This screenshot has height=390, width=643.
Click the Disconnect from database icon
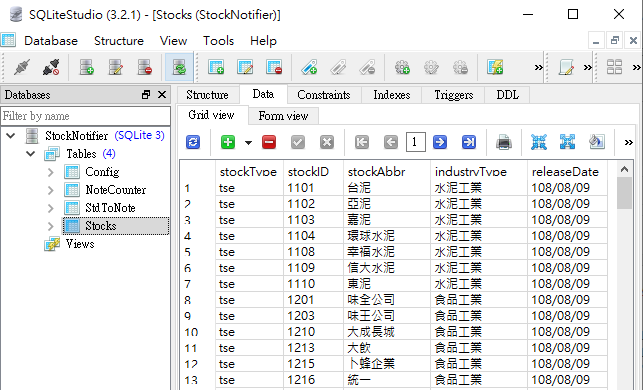click(51, 67)
